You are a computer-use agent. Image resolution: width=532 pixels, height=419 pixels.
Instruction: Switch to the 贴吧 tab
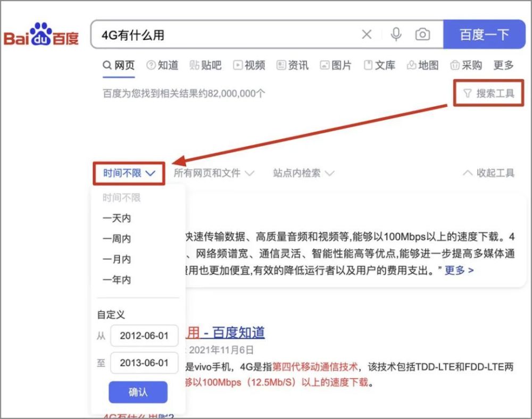click(205, 65)
